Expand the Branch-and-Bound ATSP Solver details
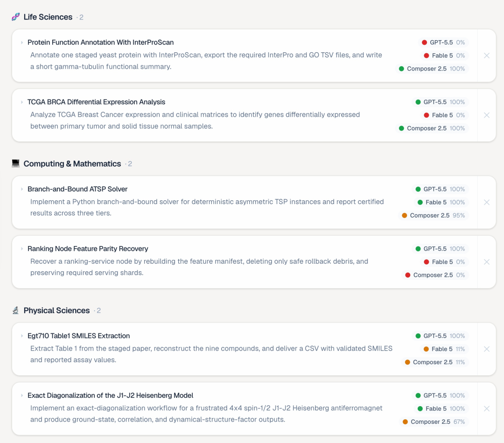The width and height of the screenshot is (504, 443). 22,189
